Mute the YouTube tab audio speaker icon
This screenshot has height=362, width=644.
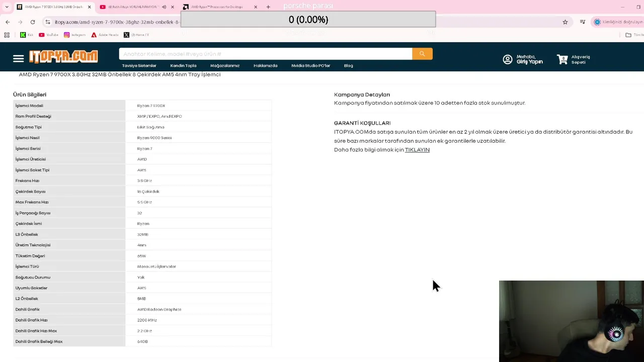(164, 7)
